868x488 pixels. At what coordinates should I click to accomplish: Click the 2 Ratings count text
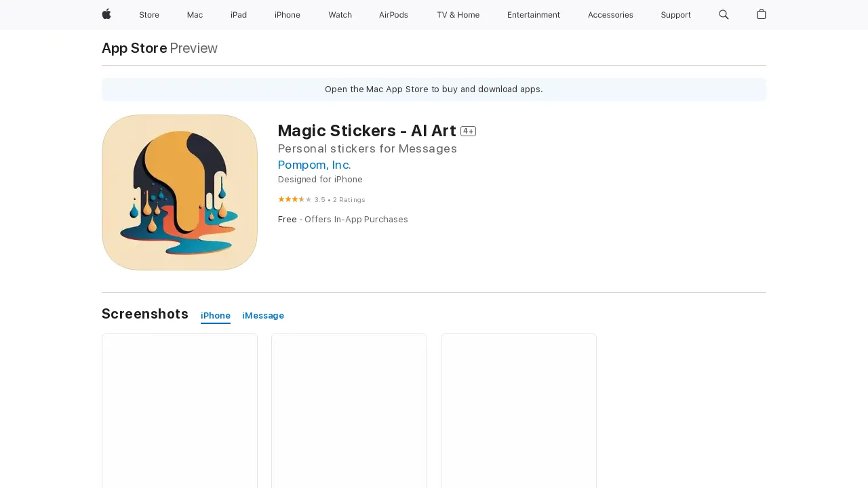click(347, 199)
